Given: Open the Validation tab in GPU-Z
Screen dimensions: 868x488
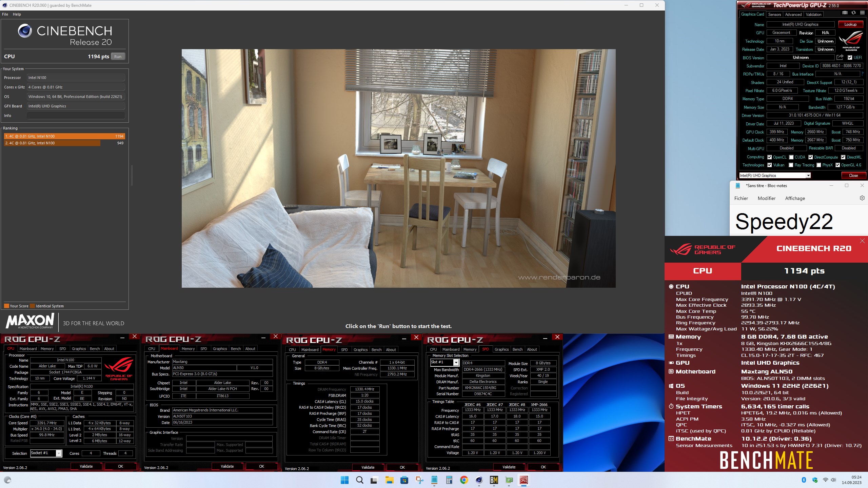Looking at the screenshot, I should point(813,15).
